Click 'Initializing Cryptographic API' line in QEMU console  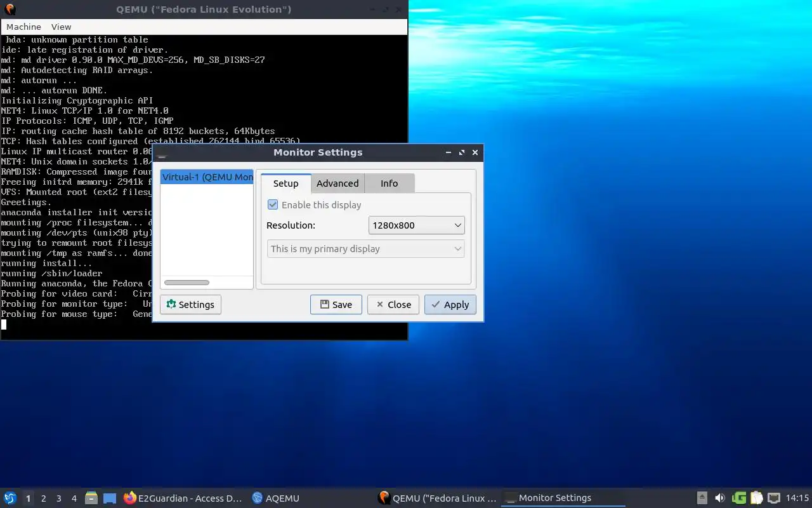[77, 100]
